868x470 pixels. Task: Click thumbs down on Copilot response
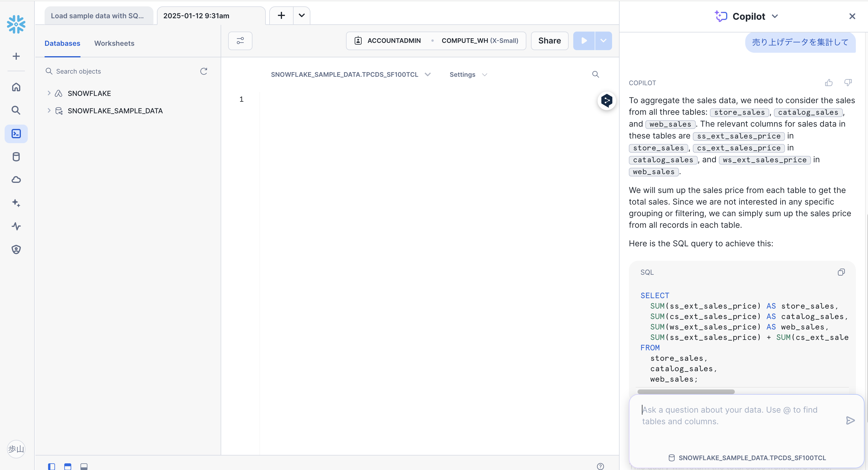click(x=848, y=83)
